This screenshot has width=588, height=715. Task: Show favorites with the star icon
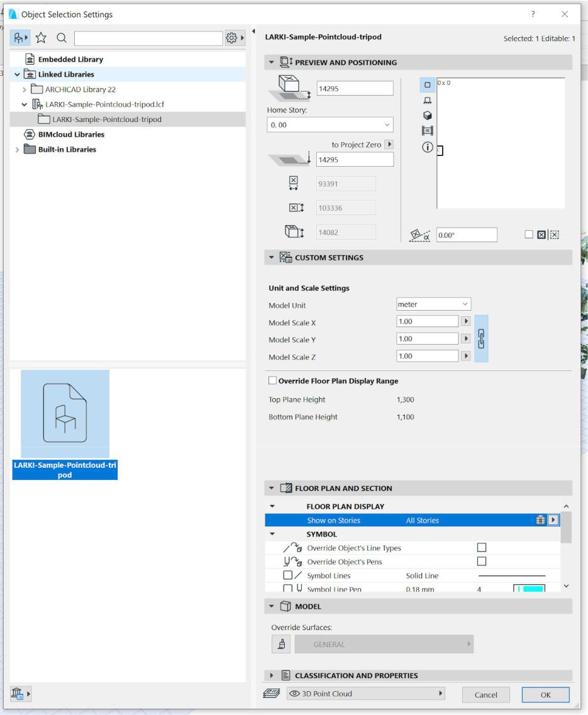pyautogui.click(x=41, y=38)
